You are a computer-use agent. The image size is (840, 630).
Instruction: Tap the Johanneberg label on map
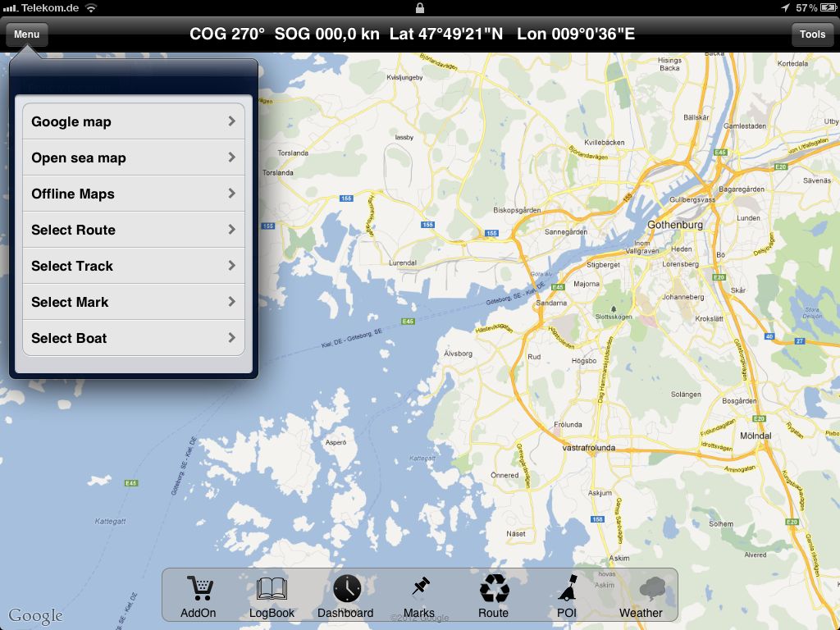point(683,297)
